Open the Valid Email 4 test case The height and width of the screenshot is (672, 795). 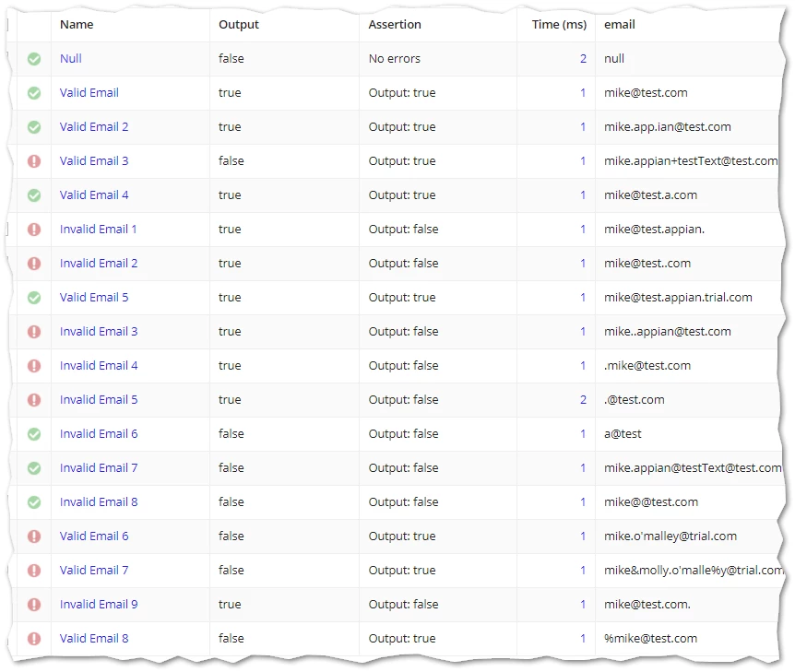click(94, 195)
